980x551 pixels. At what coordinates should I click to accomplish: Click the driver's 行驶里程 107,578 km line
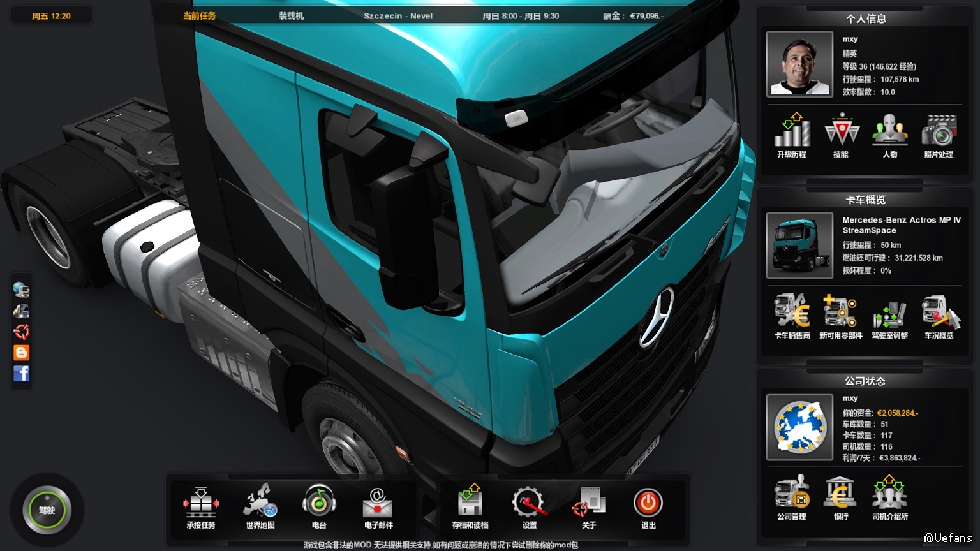[x=880, y=79]
